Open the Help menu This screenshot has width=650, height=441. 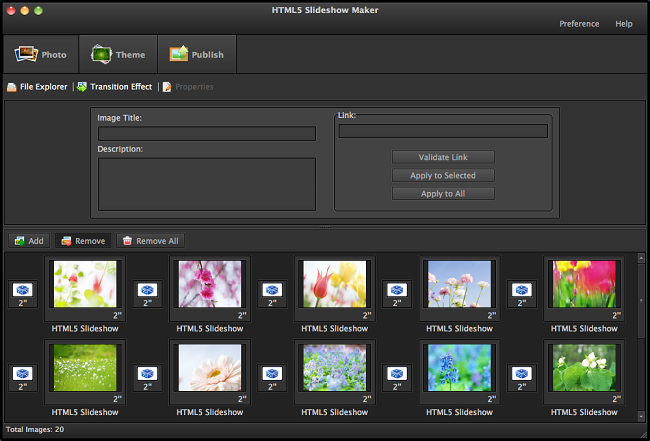point(623,24)
